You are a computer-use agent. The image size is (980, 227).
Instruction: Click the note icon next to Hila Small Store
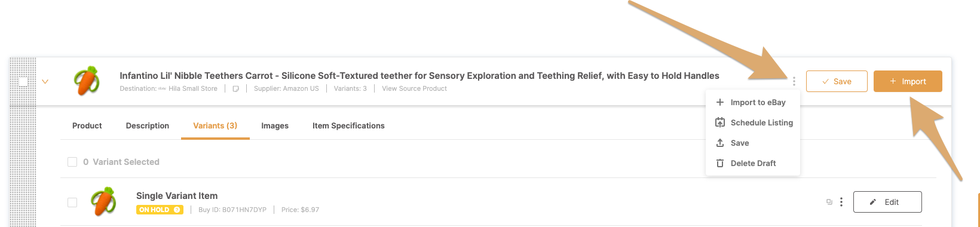tap(235, 88)
